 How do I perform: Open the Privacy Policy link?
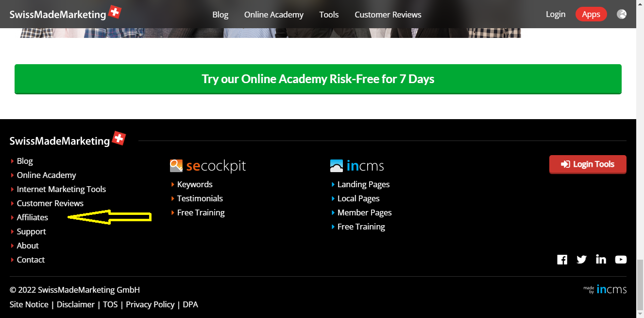pyautogui.click(x=150, y=304)
